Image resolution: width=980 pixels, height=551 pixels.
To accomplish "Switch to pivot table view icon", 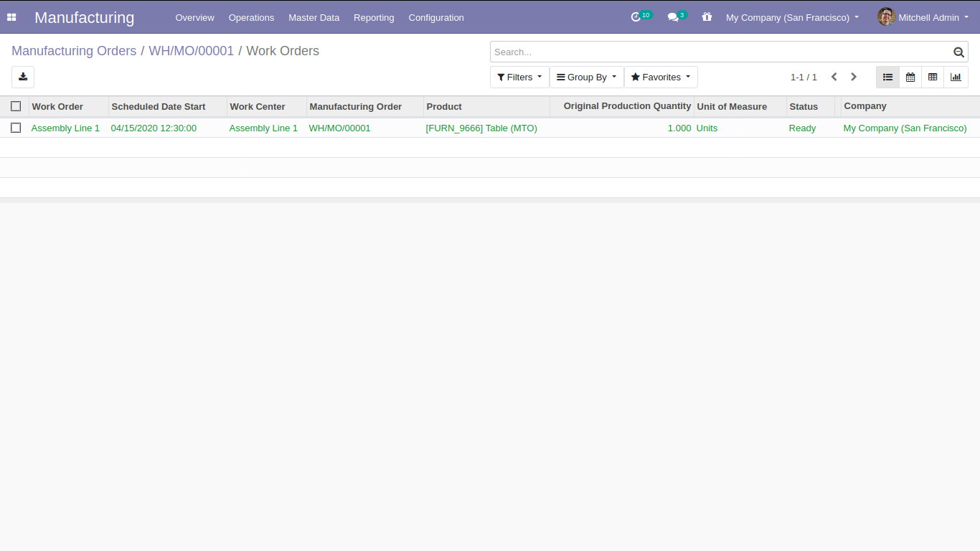I will coord(933,77).
